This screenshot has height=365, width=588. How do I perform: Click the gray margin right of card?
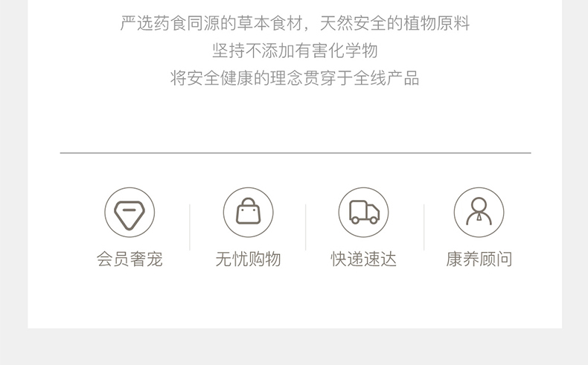pyautogui.click(x=575, y=164)
